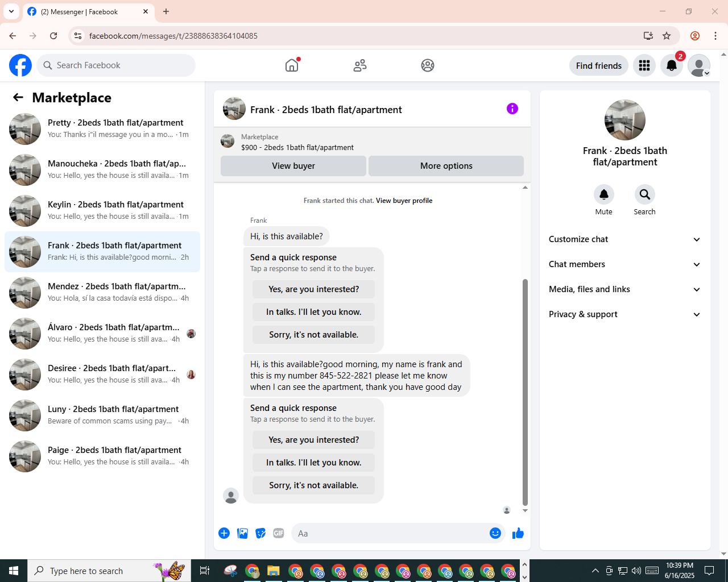Send second "Yes, are you interested?" quick response

click(x=314, y=440)
